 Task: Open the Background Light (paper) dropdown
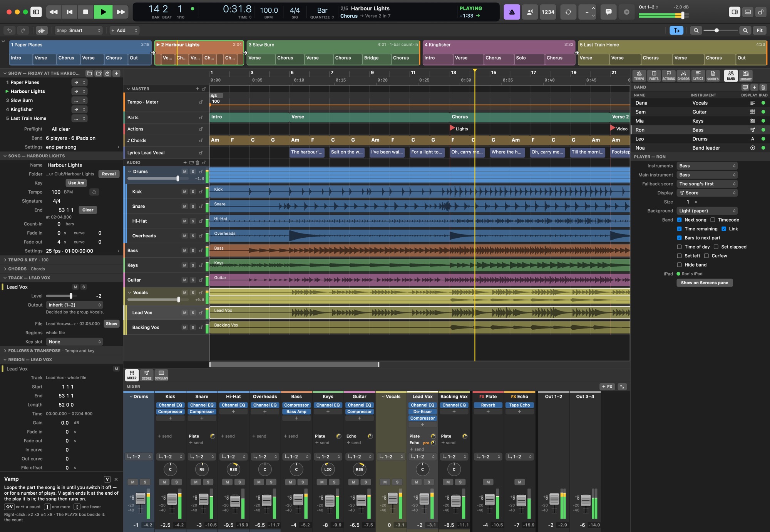tap(707, 211)
